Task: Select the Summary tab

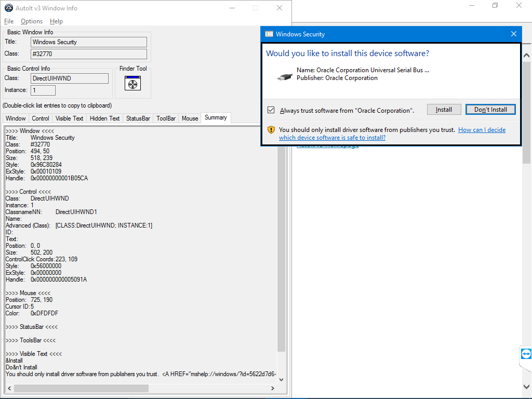Action: pos(216,117)
